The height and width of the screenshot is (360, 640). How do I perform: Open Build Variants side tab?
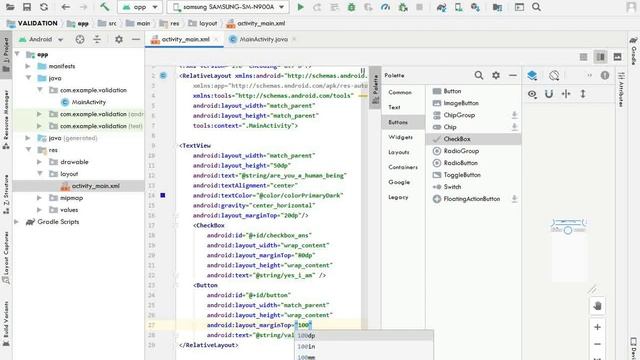(x=6, y=324)
